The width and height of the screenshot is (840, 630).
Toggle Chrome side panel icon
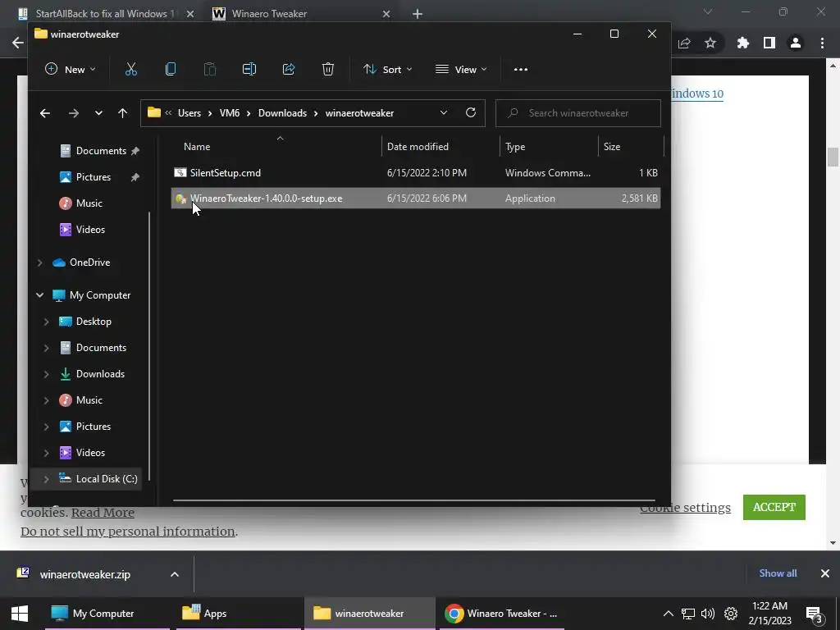click(x=769, y=43)
